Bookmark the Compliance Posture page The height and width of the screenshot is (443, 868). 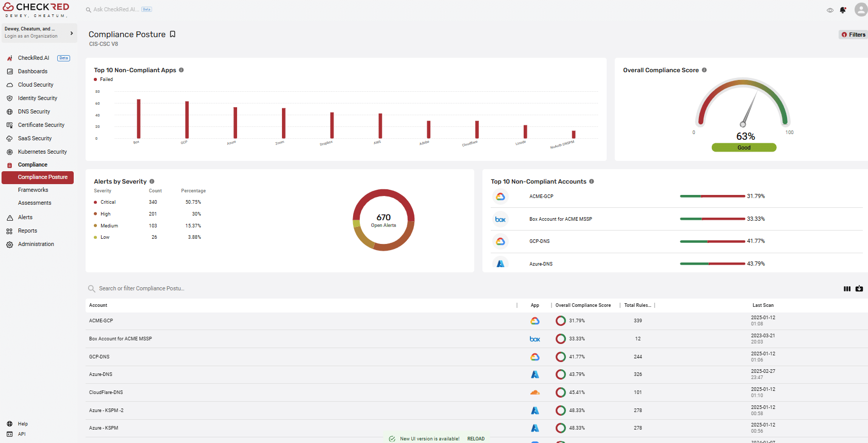[x=173, y=34]
